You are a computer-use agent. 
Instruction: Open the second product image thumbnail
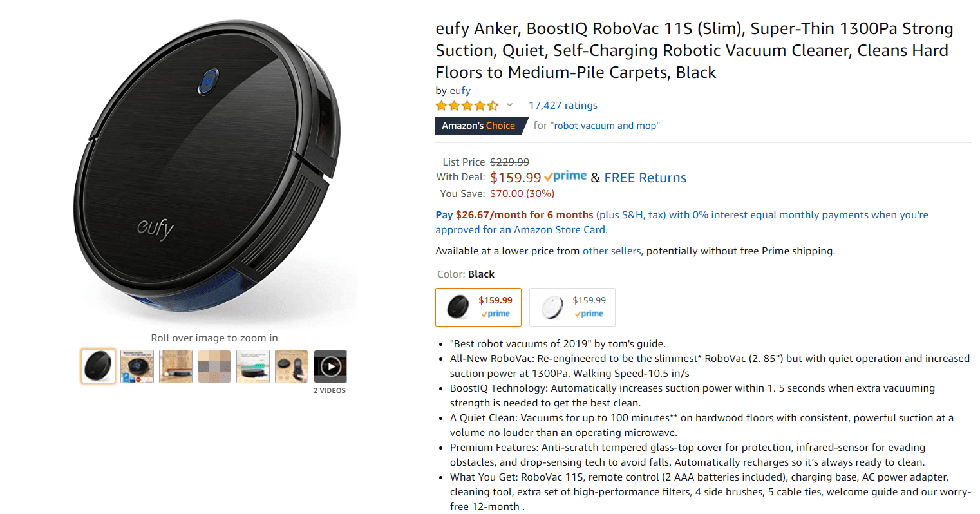137,366
